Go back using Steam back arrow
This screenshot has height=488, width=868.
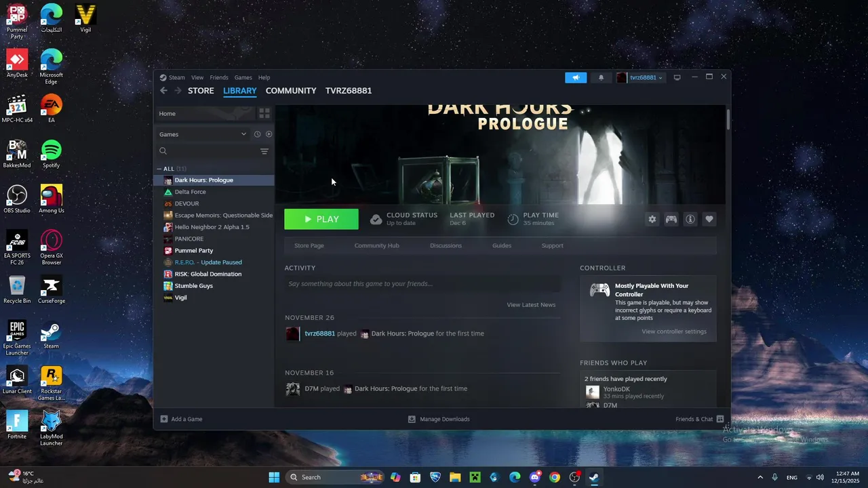point(163,91)
